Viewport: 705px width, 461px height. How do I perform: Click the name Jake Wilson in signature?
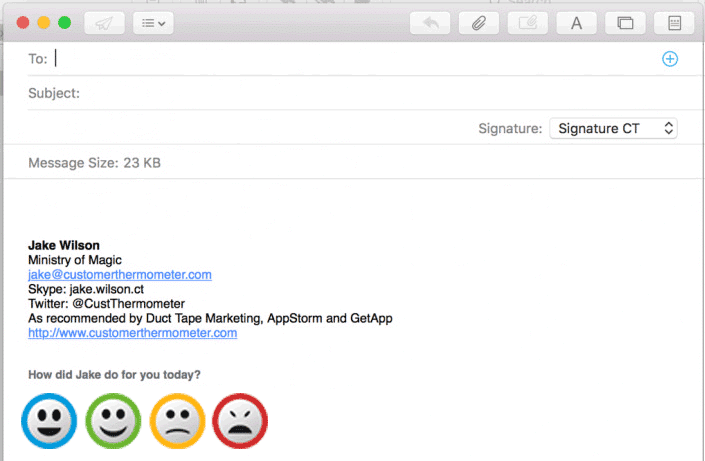[64, 245]
